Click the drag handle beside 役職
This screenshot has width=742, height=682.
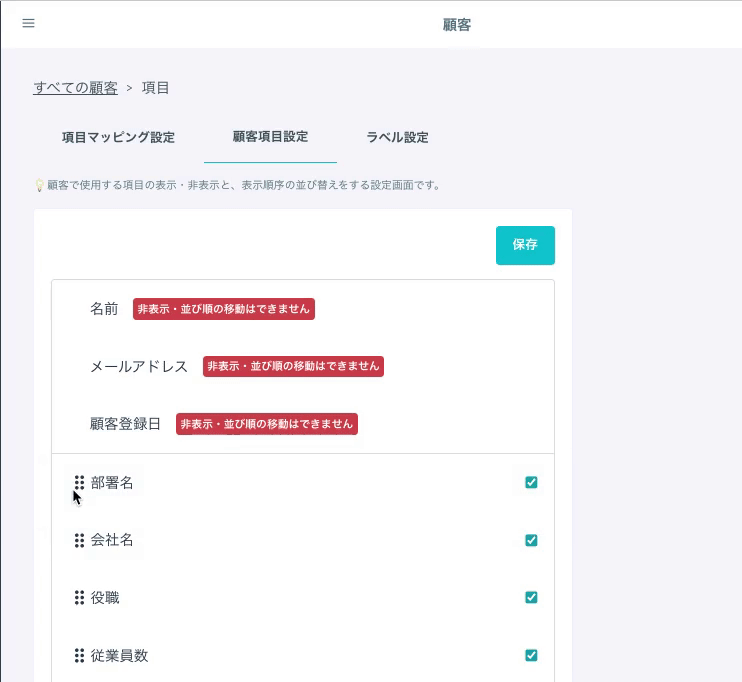tap(80, 598)
